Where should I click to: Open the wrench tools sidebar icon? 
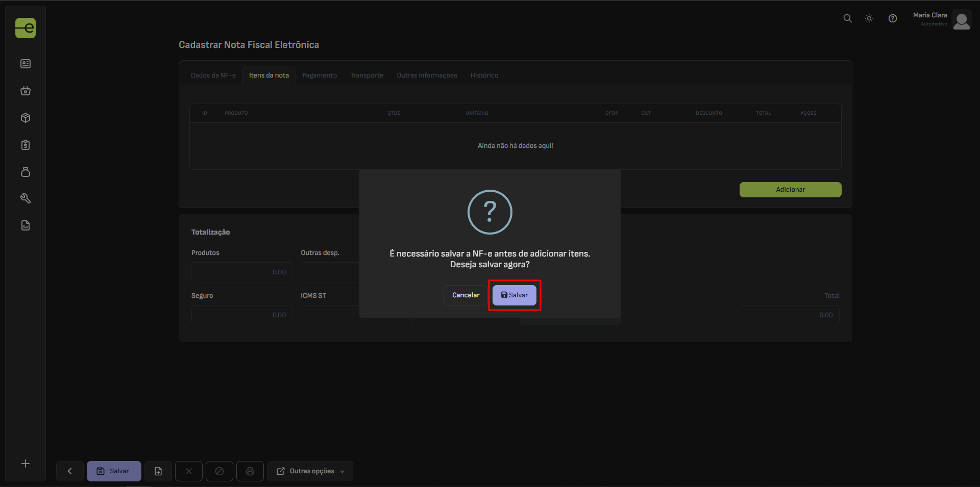(26, 198)
